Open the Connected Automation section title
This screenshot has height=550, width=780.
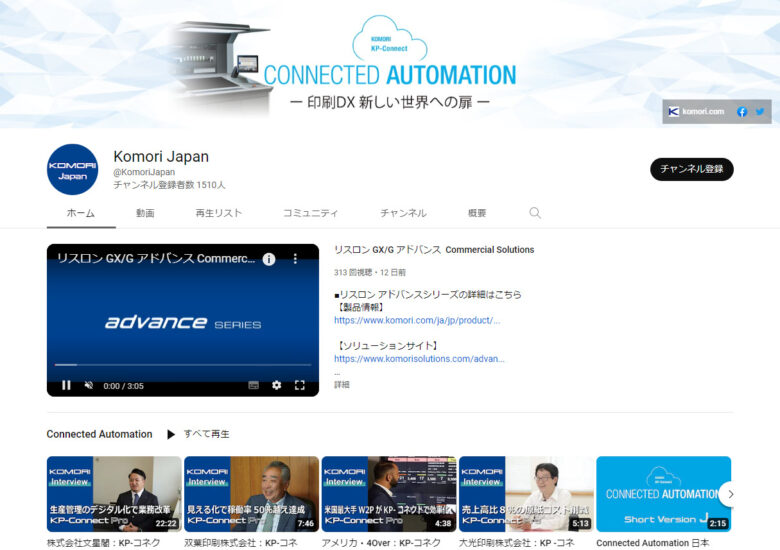99,434
